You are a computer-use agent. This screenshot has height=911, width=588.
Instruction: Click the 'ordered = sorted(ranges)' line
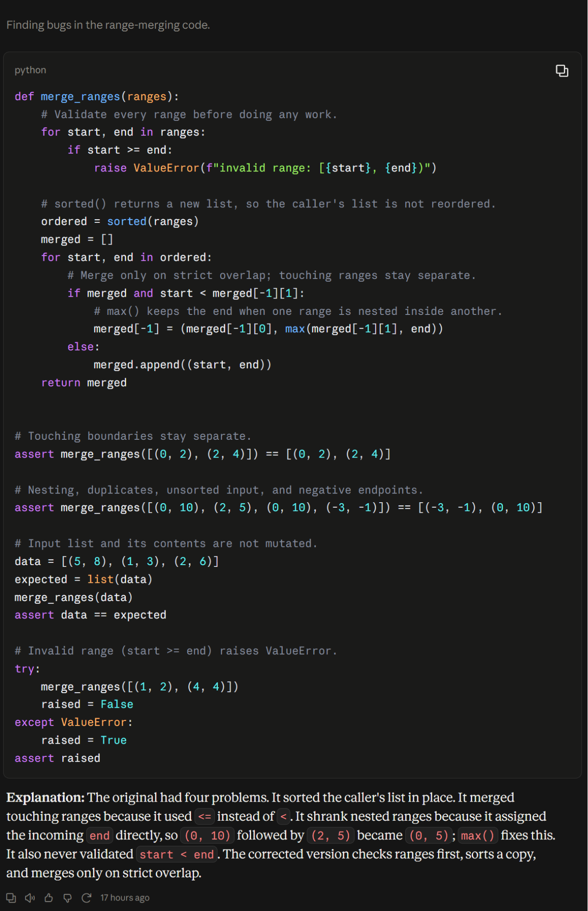120,221
